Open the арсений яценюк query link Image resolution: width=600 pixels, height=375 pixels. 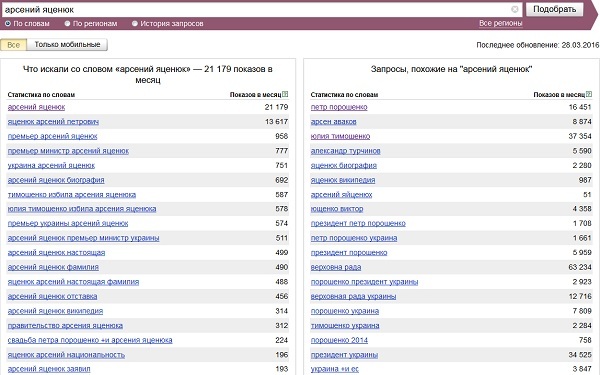[x=36, y=107]
